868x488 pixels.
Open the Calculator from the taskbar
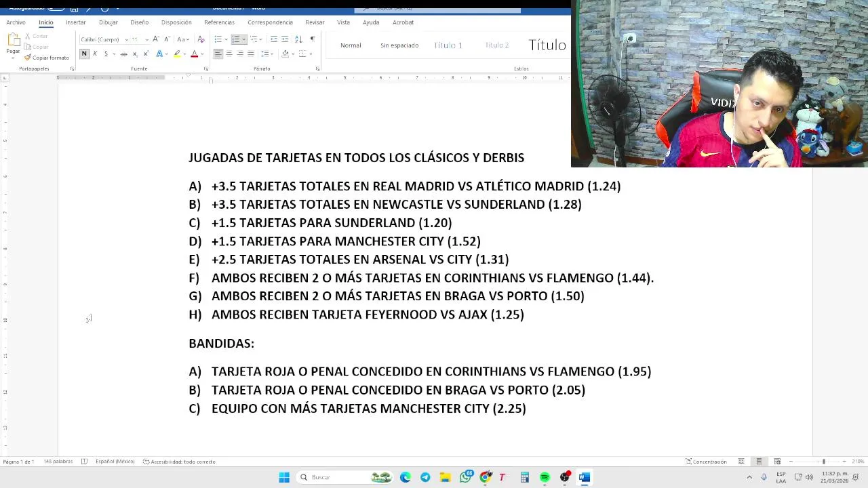525,477
